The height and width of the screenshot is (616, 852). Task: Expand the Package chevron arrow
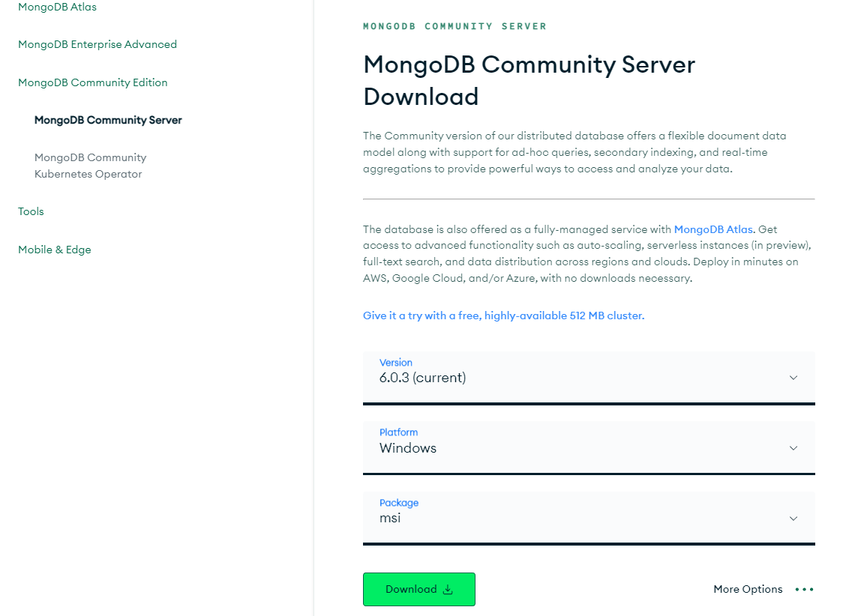pos(793,519)
